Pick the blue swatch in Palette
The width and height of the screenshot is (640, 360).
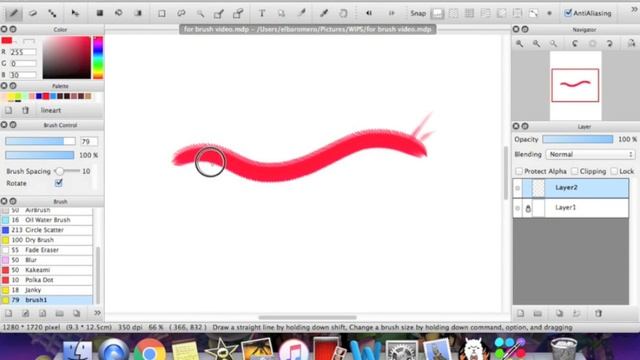pyautogui.click(x=39, y=96)
